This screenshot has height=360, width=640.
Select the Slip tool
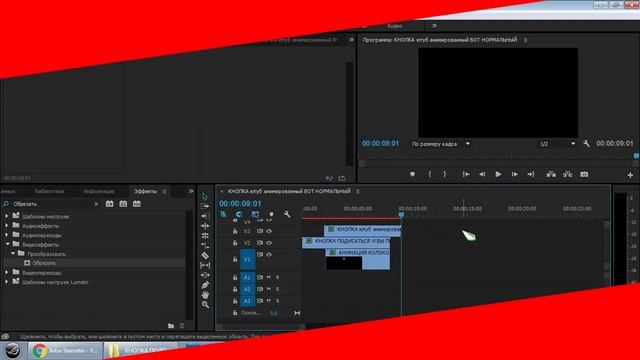205,266
